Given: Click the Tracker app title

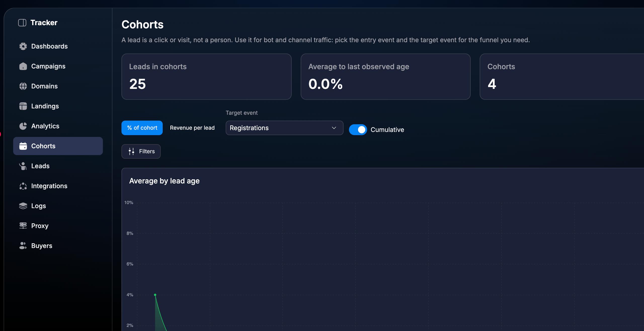Looking at the screenshot, I should pyautogui.click(x=44, y=23).
